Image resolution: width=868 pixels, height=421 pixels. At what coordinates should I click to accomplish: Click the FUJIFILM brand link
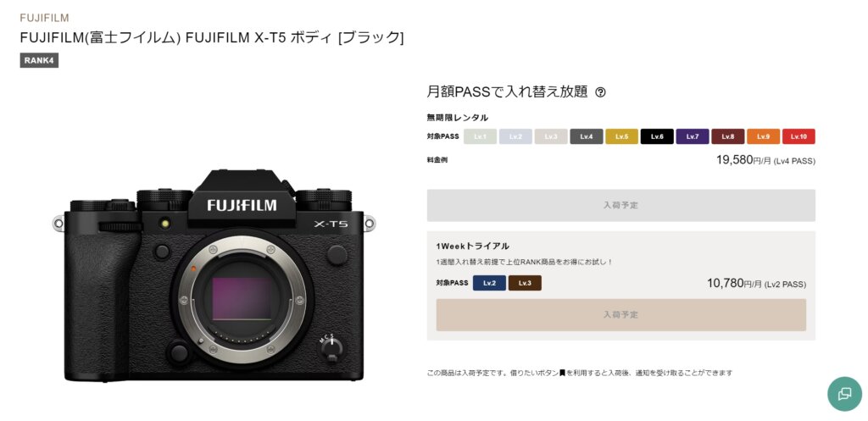point(44,18)
